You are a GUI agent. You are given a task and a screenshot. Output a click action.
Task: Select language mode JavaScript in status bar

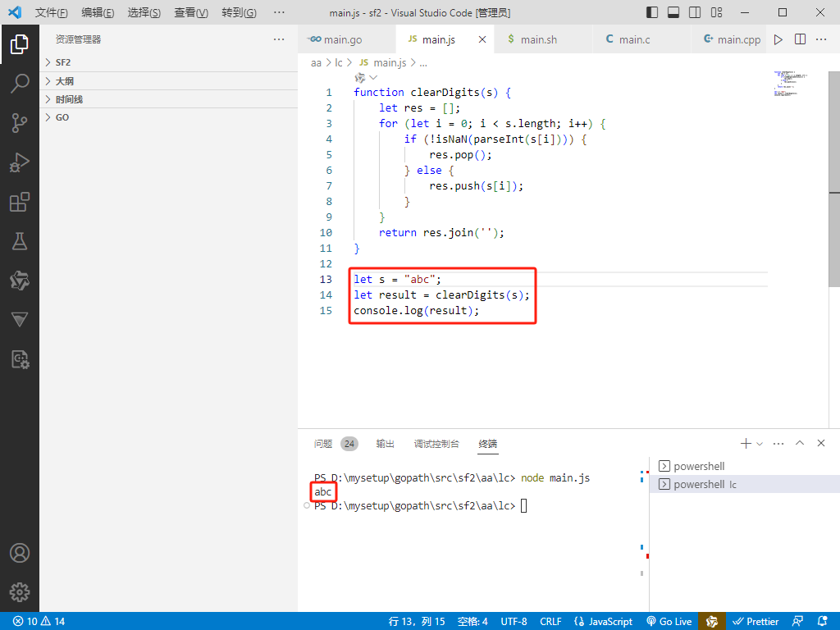[x=603, y=622]
